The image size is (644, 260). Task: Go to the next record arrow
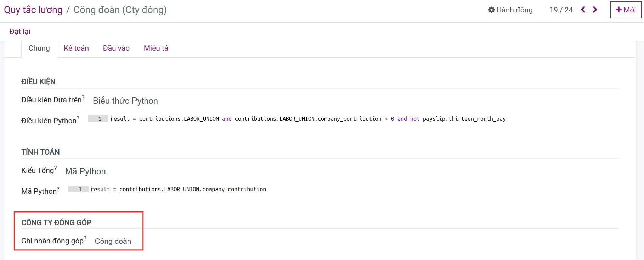tap(595, 10)
